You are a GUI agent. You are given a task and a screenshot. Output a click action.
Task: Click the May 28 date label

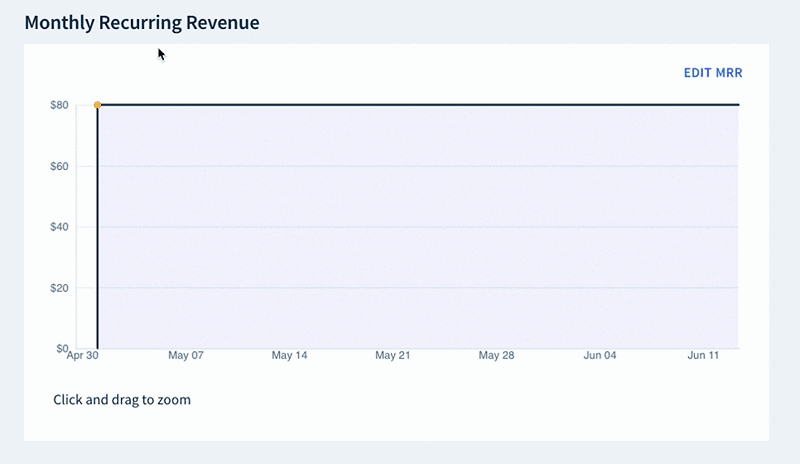coord(496,355)
